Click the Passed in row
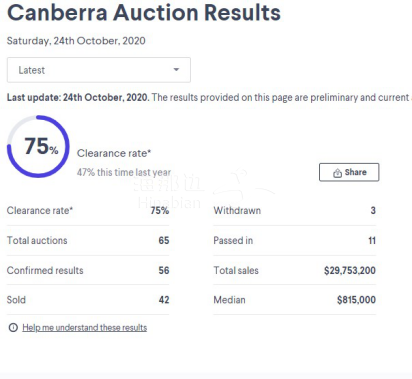Image resolution: width=412 pixels, height=379 pixels. coord(295,240)
